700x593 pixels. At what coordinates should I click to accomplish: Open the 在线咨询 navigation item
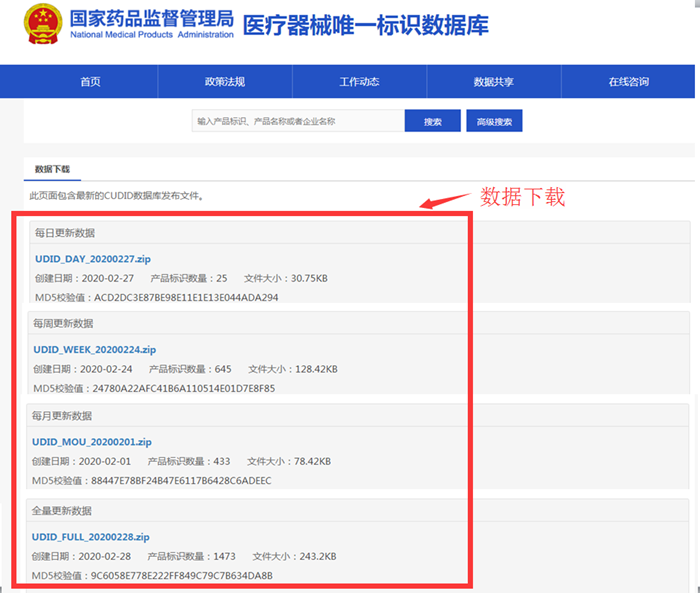(x=628, y=82)
